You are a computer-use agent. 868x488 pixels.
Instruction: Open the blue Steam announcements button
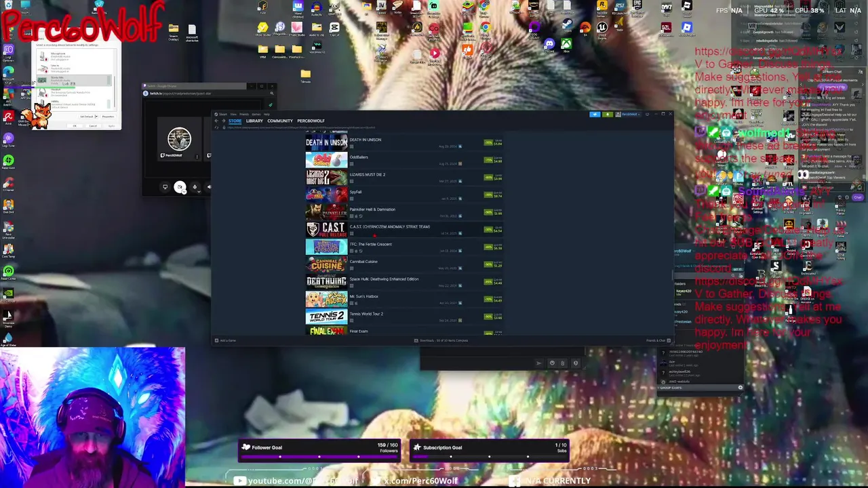click(595, 115)
